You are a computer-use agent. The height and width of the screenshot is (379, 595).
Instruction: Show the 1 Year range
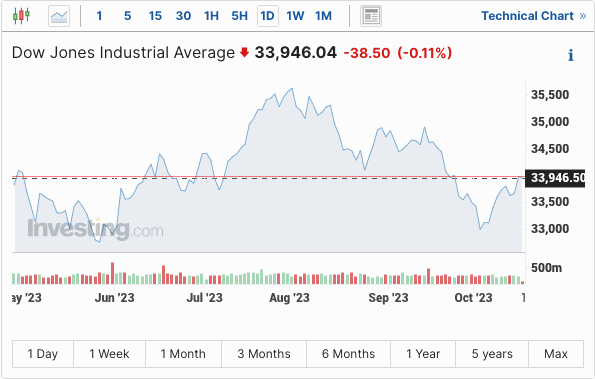(x=423, y=354)
